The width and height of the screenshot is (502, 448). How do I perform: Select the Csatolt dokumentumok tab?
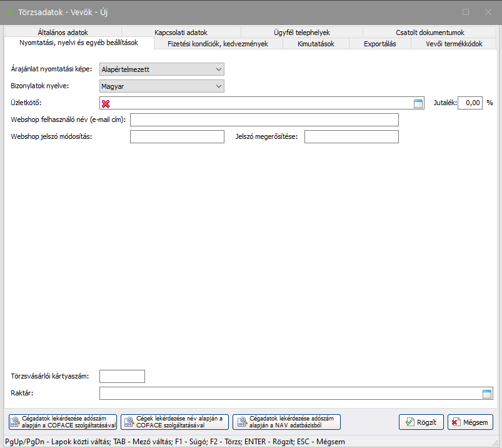coord(429,33)
